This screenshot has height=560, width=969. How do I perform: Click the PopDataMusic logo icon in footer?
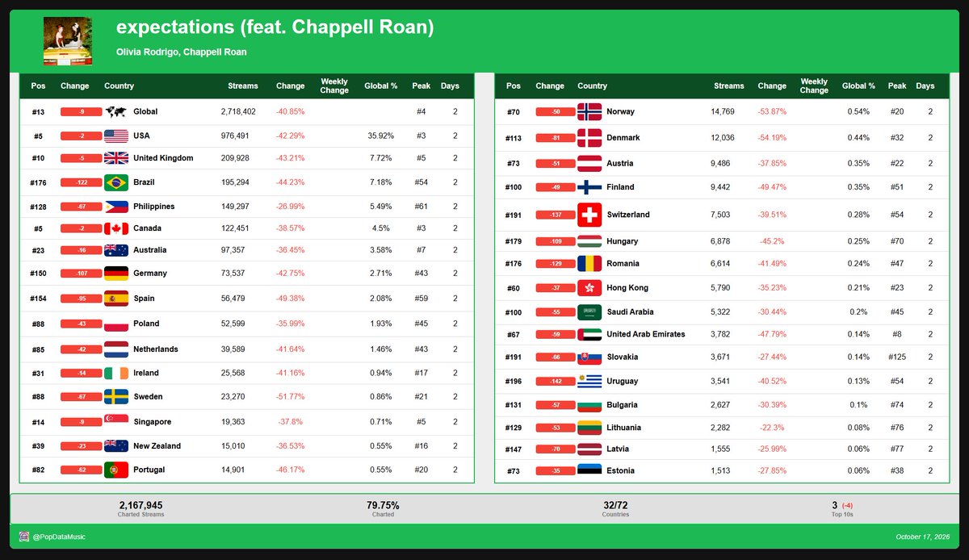coord(24,537)
